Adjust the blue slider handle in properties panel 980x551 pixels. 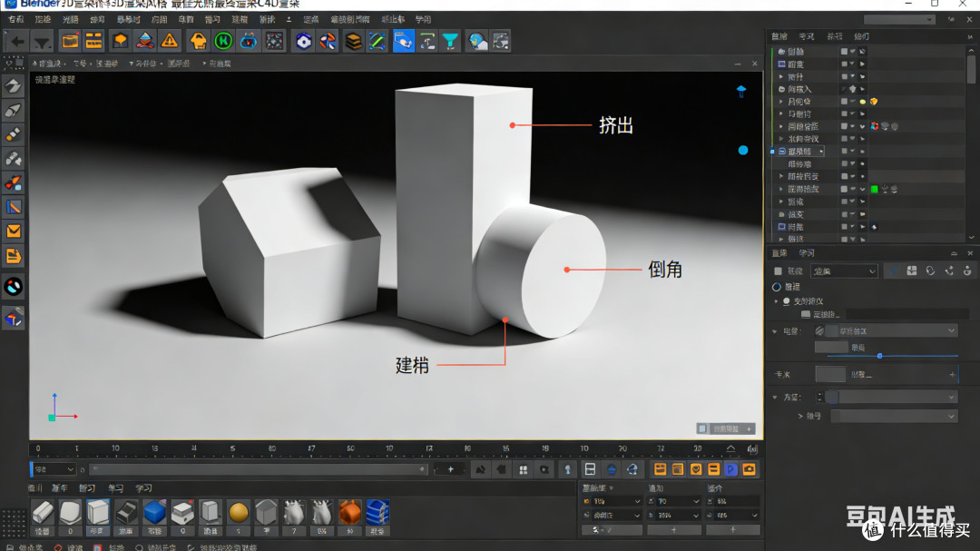[x=879, y=356]
